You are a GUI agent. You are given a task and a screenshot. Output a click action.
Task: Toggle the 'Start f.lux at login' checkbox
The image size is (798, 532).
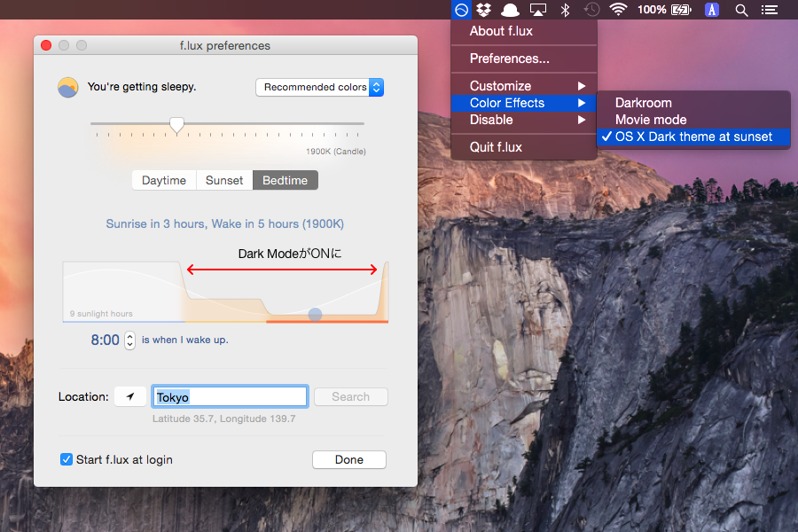click(66, 459)
